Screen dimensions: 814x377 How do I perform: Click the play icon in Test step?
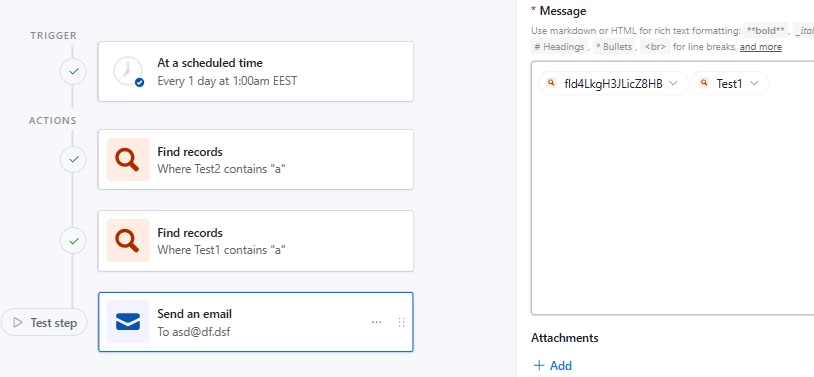click(x=18, y=322)
